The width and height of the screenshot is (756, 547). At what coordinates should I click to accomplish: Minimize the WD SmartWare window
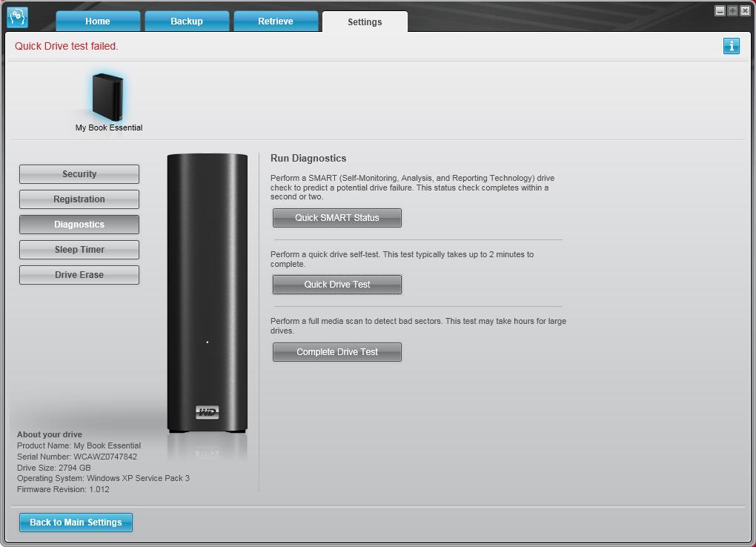click(720, 10)
